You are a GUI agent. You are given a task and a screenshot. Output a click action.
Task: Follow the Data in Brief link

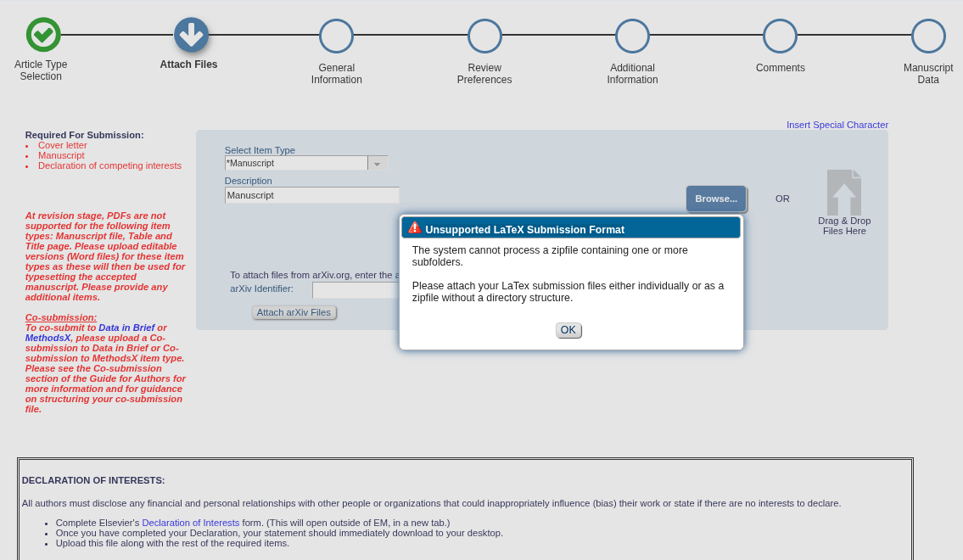(x=126, y=328)
